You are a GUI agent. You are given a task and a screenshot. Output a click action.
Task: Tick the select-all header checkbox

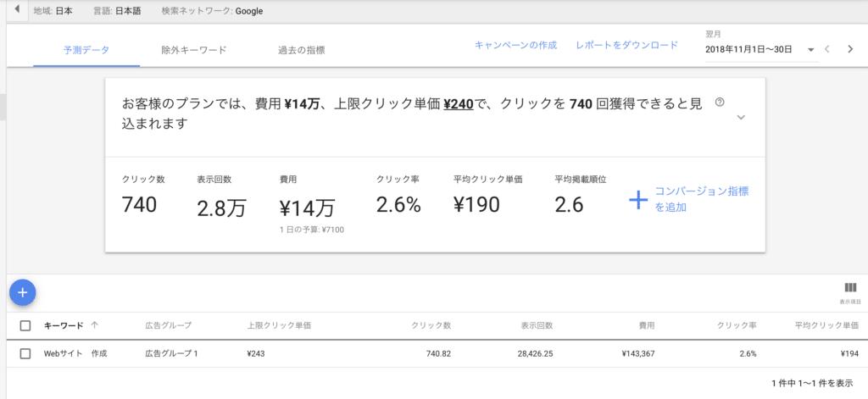[25, 325]
